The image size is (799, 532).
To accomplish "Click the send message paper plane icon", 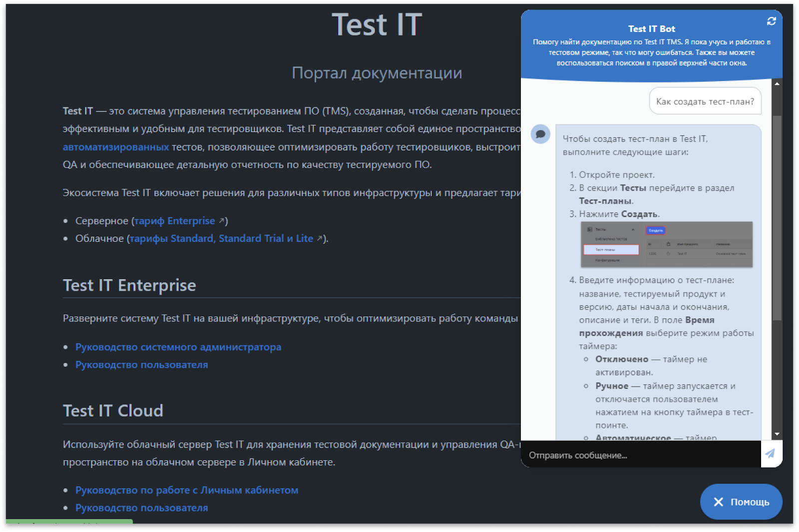I will point(770,454).
